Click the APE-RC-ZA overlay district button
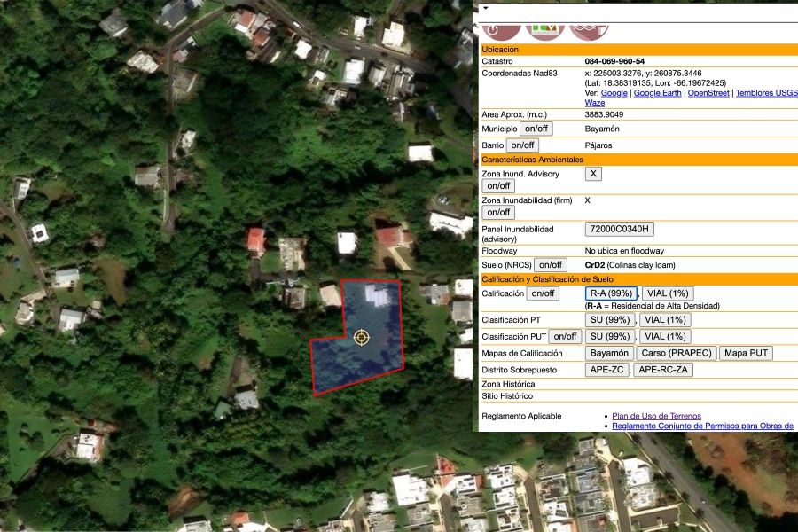The width and height of the screenshot is (798, 532). pos(664,370)
